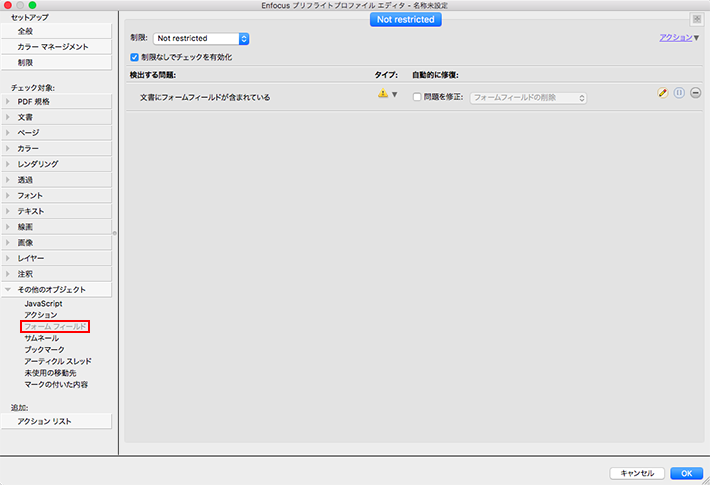Image resolution: width=710 pixels, height=485 pixels.
Task: Click the green macOS zoom button
Action: 45,7
